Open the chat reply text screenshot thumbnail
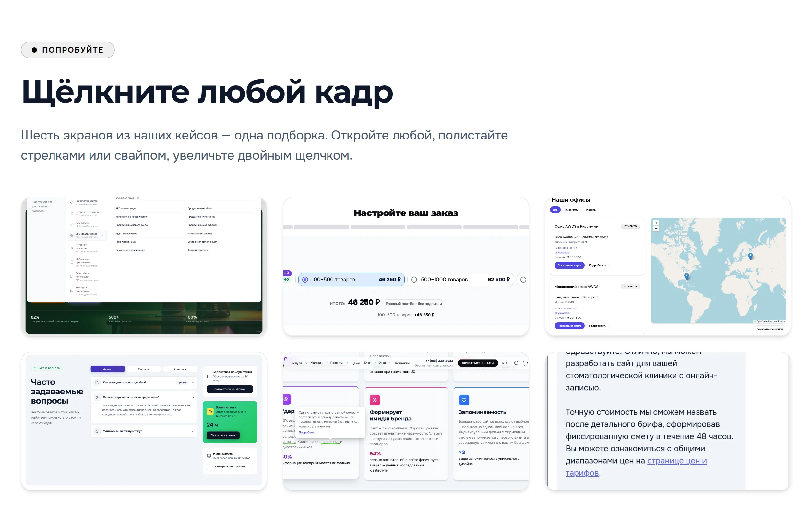Screen dimensions: 812x532 click(668, 421)
